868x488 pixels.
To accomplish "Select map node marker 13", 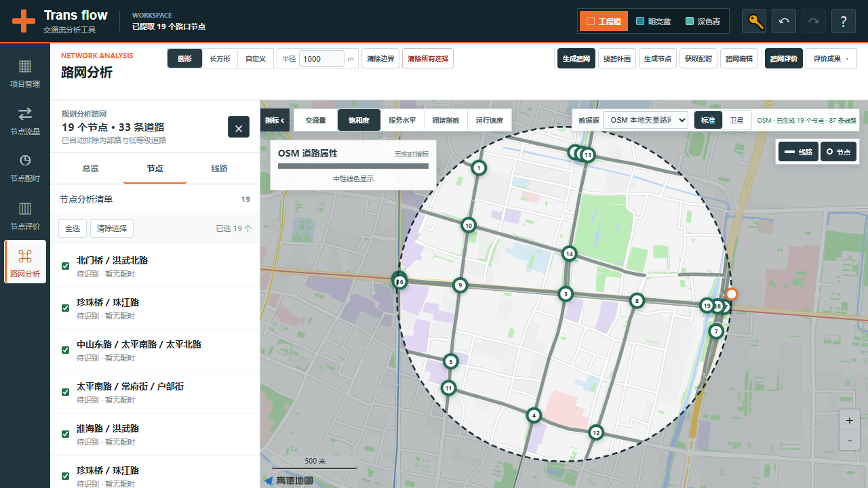I will click(x=588, y=155).
